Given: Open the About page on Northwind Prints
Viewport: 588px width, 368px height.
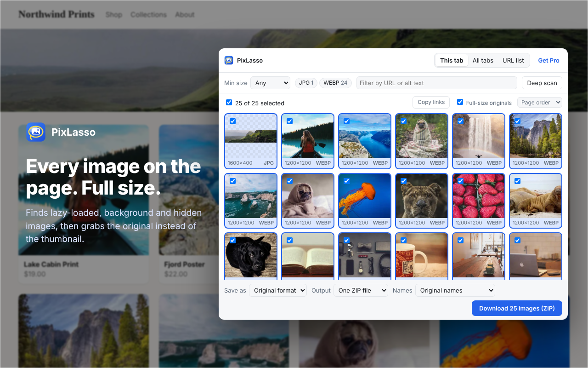Looking at the screenshot, I should point(185,14).
